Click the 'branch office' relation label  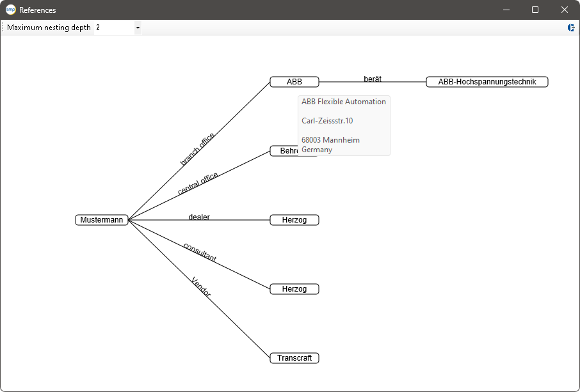197,149
